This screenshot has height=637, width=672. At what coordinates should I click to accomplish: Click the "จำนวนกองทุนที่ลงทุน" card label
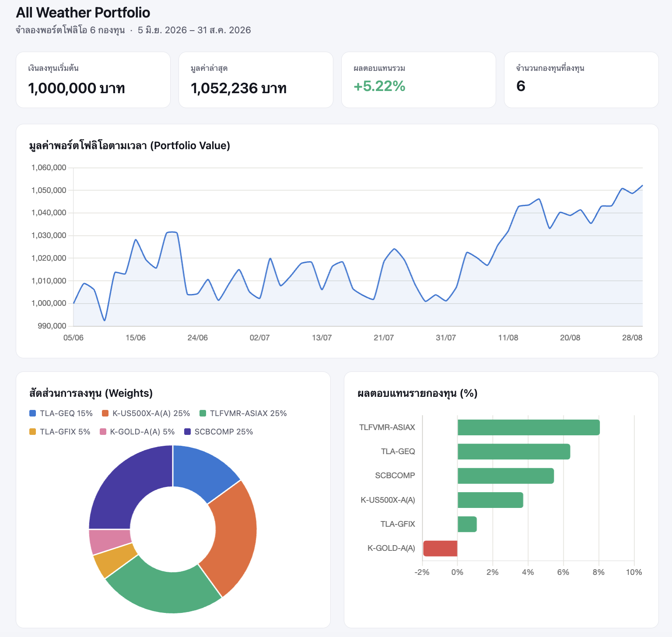tap(550, 68)
